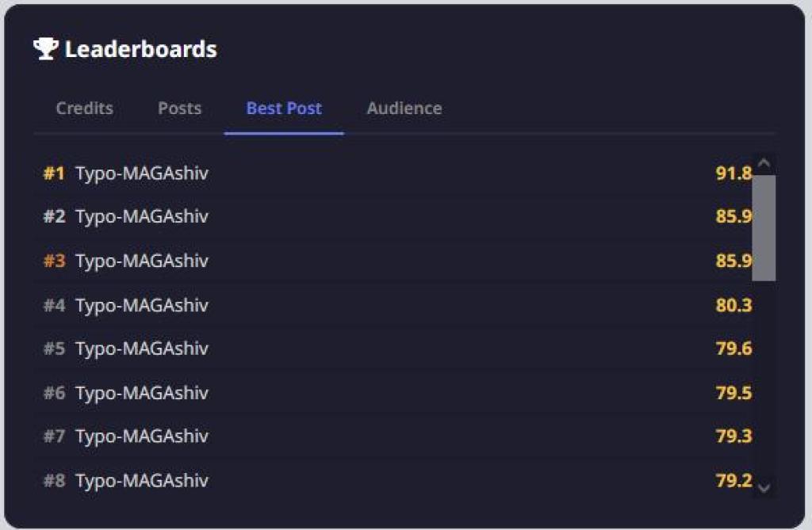Image resolution: width=812 pixels, height=530 pixels.
Task: Click the 91.8 top score value
Action: (x=733, y=173)
